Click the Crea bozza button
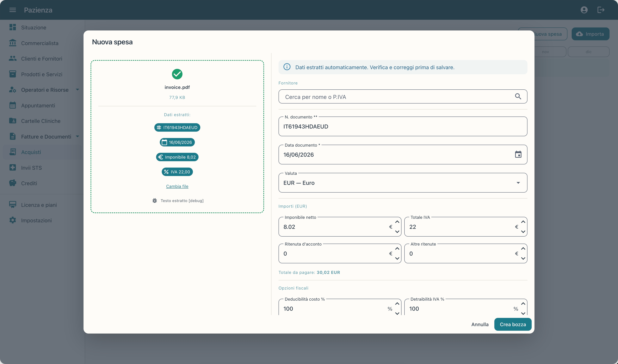Image resolution: width=618 pixels, height=364 pixels. click(513, 324)
